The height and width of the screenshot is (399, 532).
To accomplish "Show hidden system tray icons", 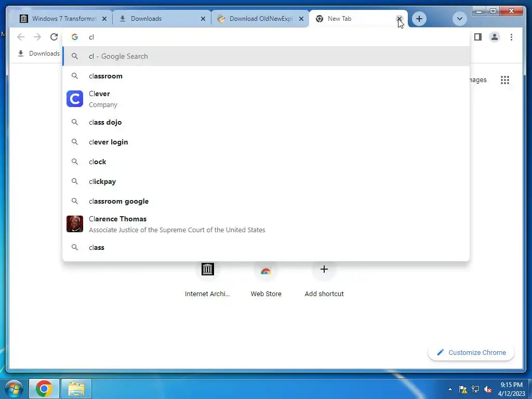I will pyautogui.click(x=450, y=389).
